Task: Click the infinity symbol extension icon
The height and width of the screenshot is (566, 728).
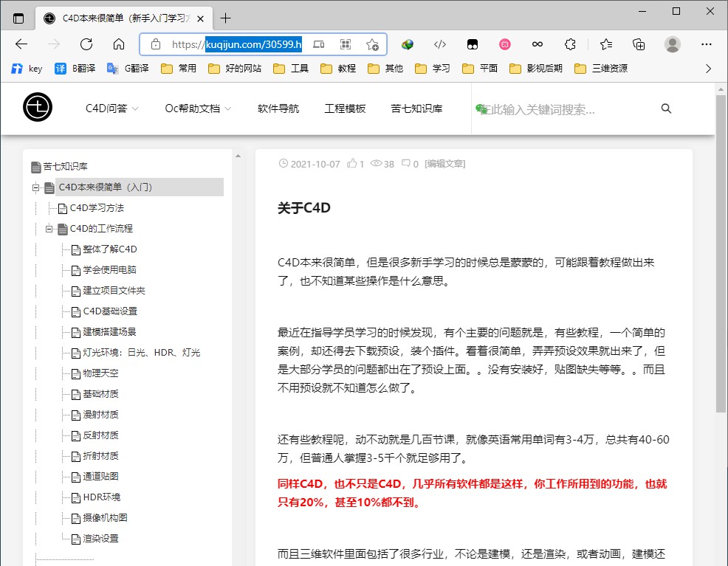Action: (538, 44)
